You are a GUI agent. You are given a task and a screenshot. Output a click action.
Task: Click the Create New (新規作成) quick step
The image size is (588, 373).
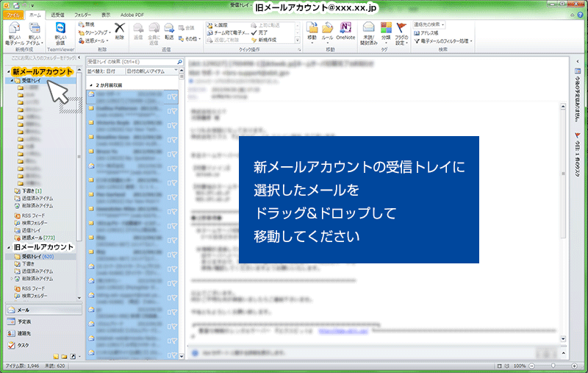(264, 40)
